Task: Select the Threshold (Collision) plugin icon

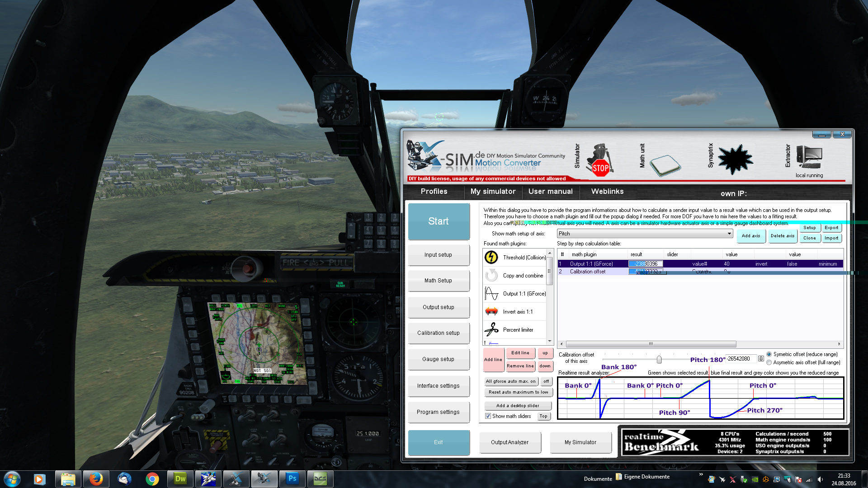Action: click(x=491, y=257)
